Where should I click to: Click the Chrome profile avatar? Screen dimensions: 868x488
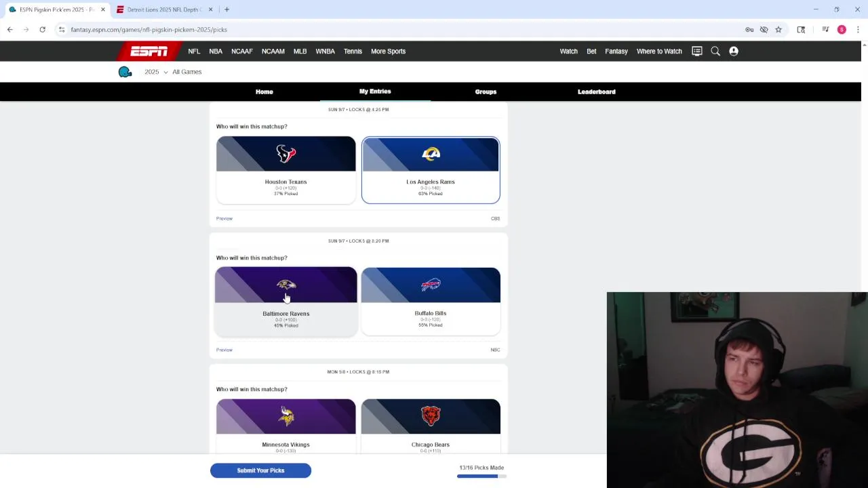[x=842, y=30]
